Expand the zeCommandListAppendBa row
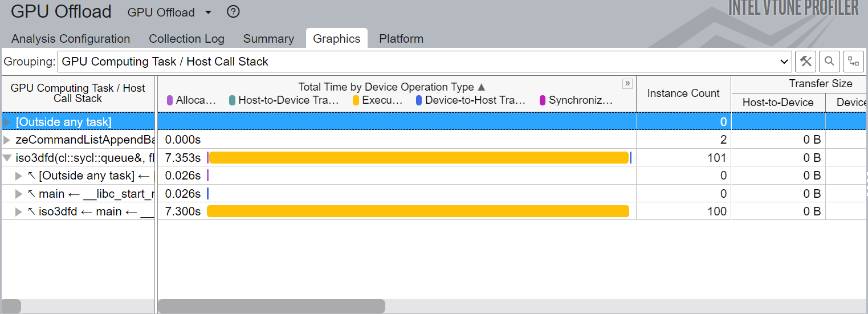This screenshot has width=868, height=314. point(7,140)
